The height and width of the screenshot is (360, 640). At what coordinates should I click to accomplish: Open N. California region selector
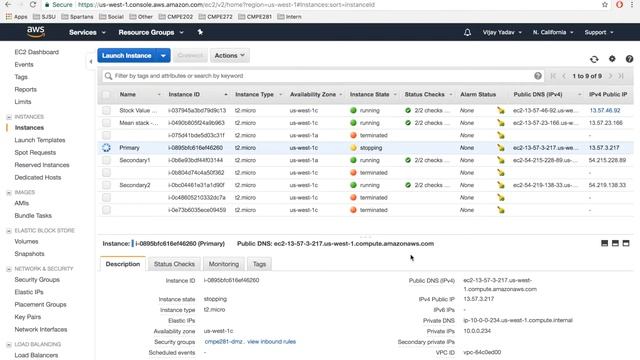pyautogui.click(x=553, y=32)
